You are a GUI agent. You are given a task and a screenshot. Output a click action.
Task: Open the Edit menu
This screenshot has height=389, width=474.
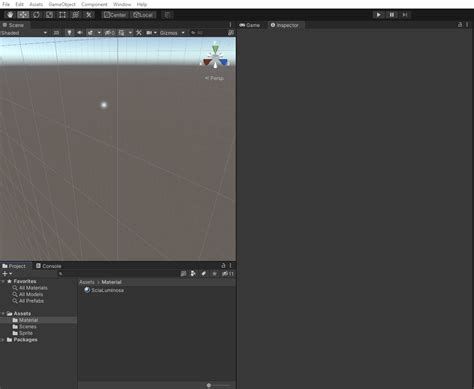[19, 4]
